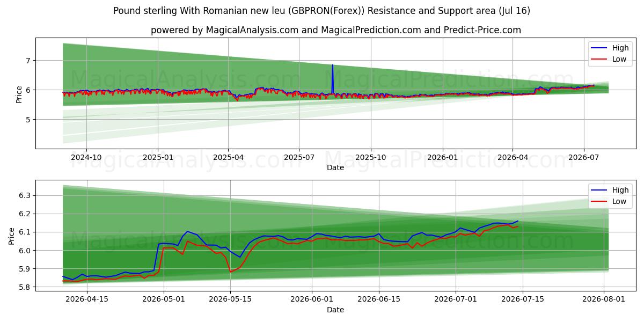Click the price tick 5 on top chart

[x=29, y=120]
